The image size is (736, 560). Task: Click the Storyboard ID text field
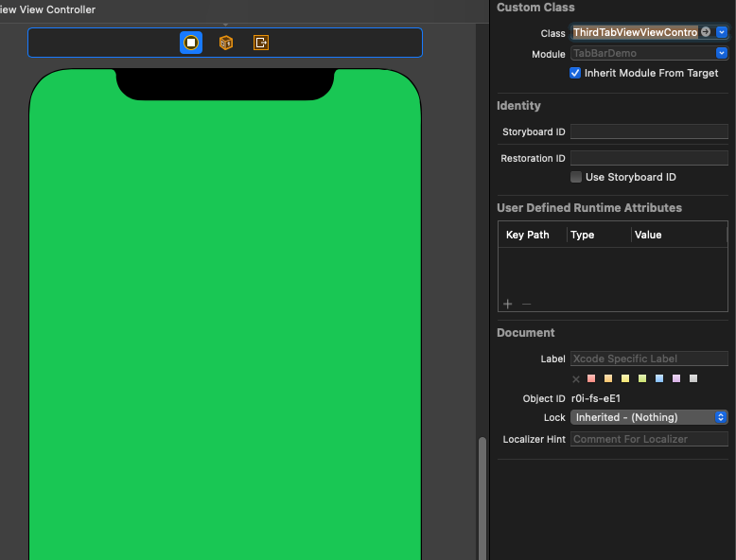point(649,131)
